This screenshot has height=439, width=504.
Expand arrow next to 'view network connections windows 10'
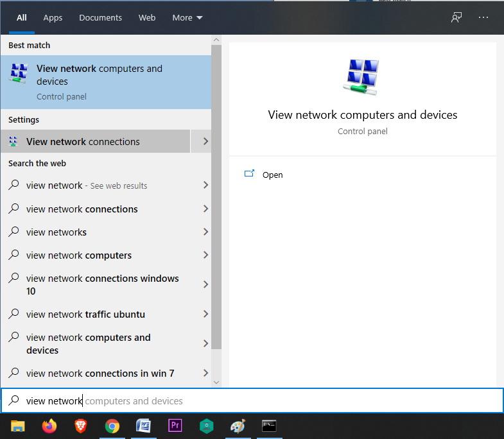[205, 284]
